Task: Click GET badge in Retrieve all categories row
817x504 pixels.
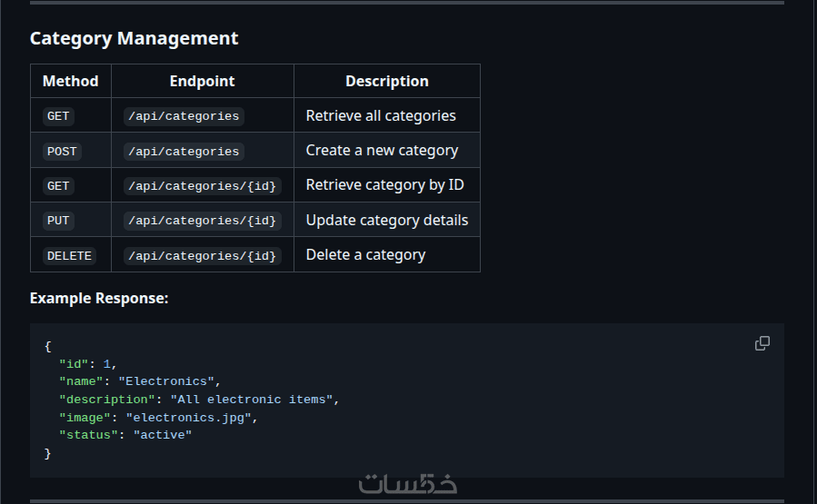Action: (x=58, y=116)
